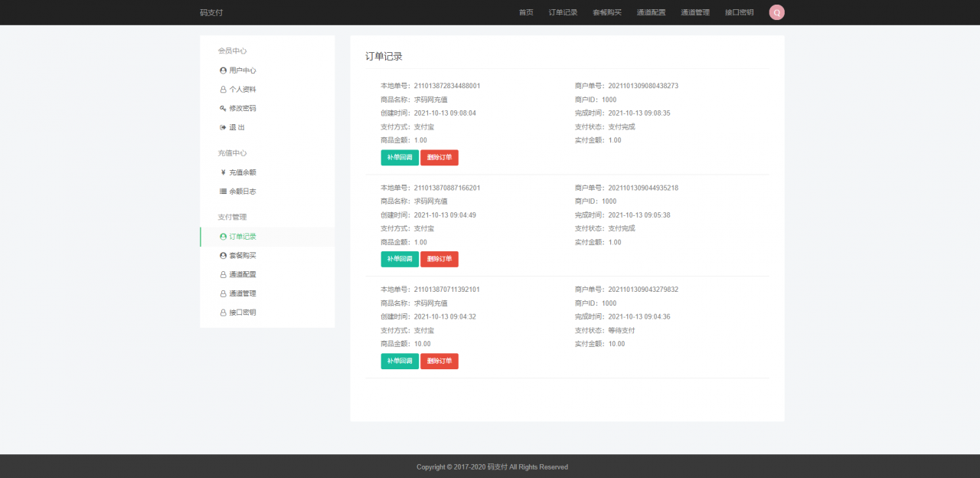980x478 pixels.
Task: Open 首页 in the top navigation
Action: [526, 12]
